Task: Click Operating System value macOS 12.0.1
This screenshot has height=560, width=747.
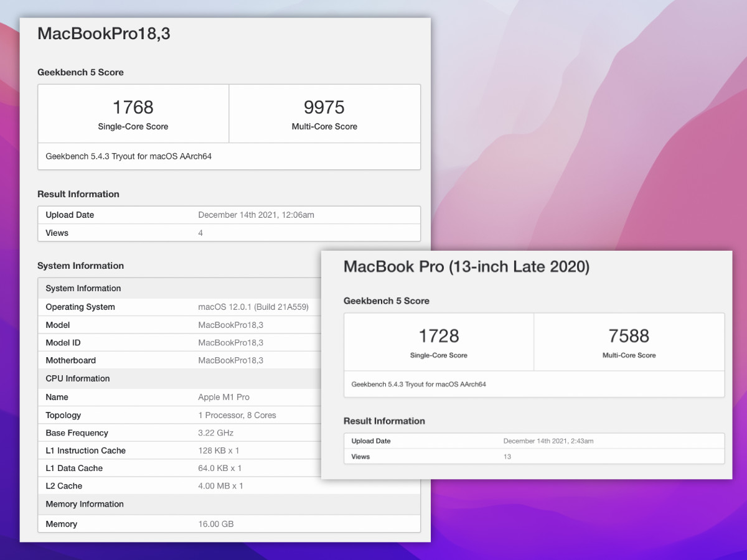Action: [253, 307]
